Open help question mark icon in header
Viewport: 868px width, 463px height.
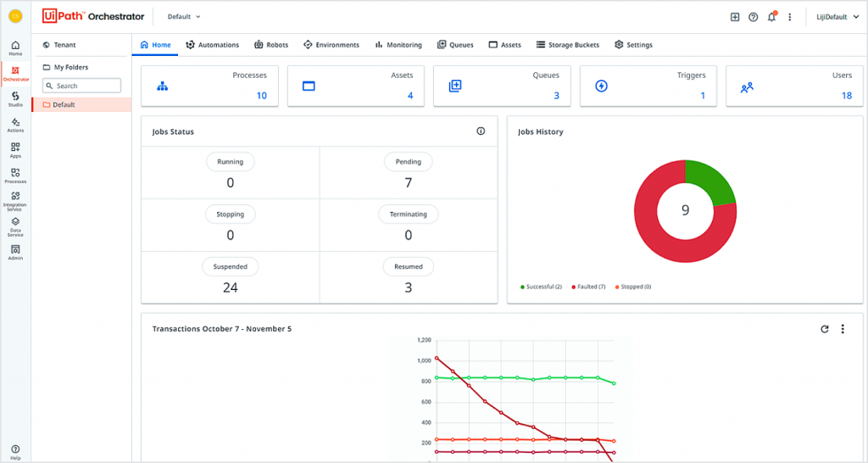pyautogui.click(x=753, y=17)
